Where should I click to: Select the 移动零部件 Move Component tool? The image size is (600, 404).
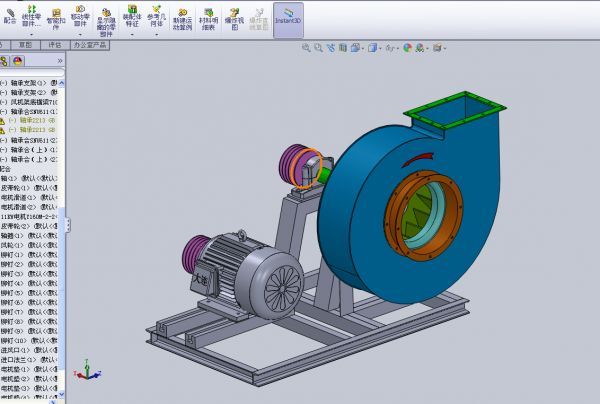point(80,16)
